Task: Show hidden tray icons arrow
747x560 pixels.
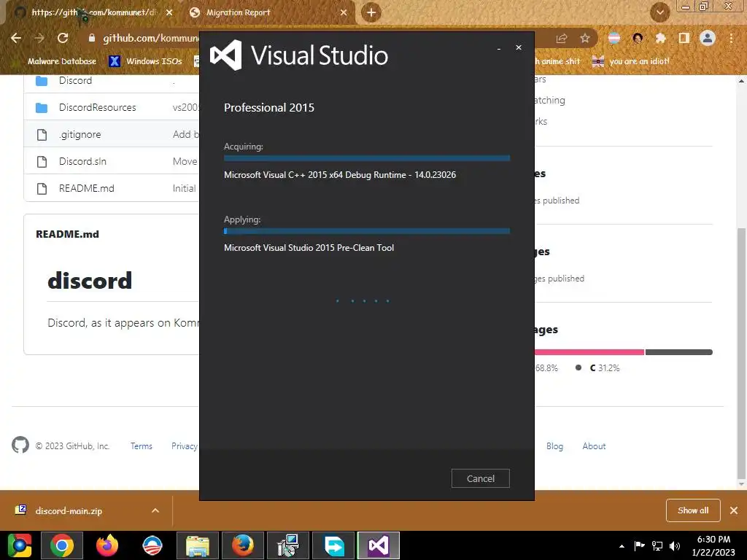Action: click(x=622, y=546)
